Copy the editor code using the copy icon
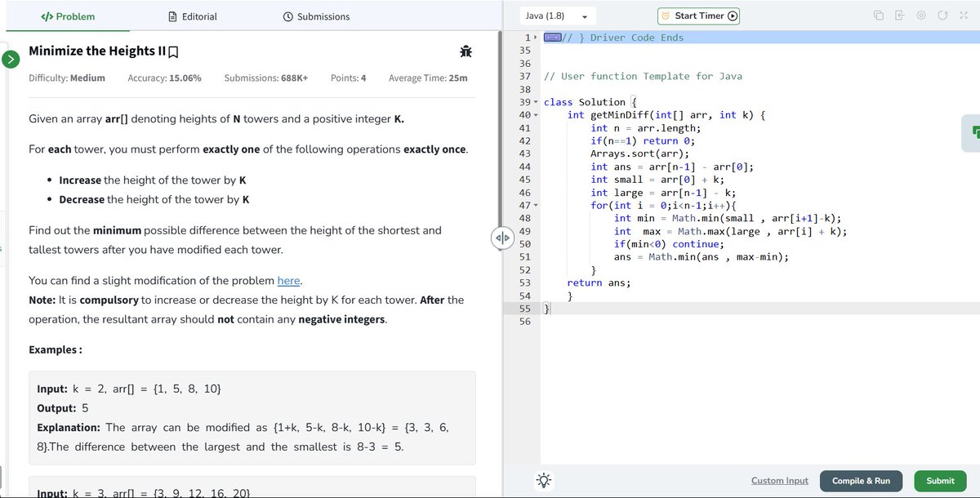The image size is (980, 498). [x=878, y=16]
